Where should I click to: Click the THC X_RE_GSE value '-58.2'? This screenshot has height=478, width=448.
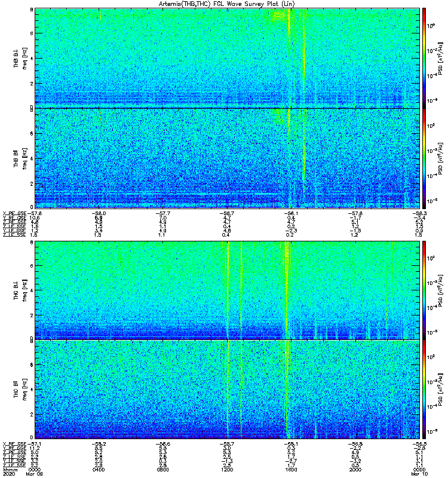coord(99,444)
